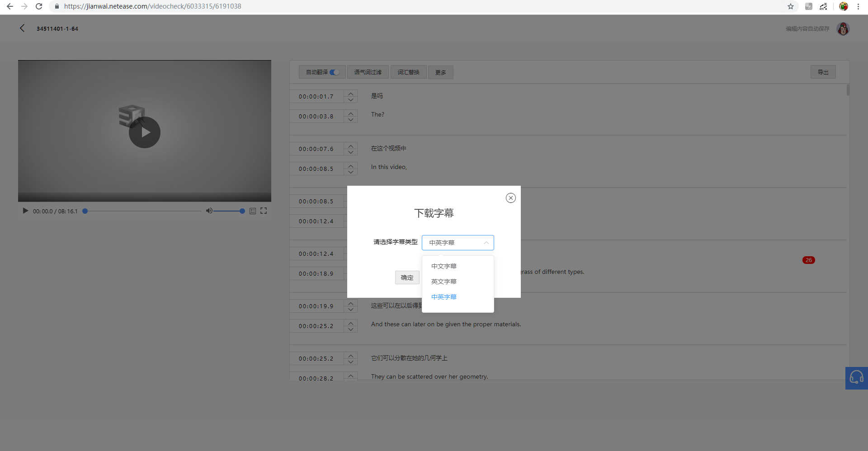Edit subtitle 它们可以分散在她的几何学上

click(x=409, y=358)
